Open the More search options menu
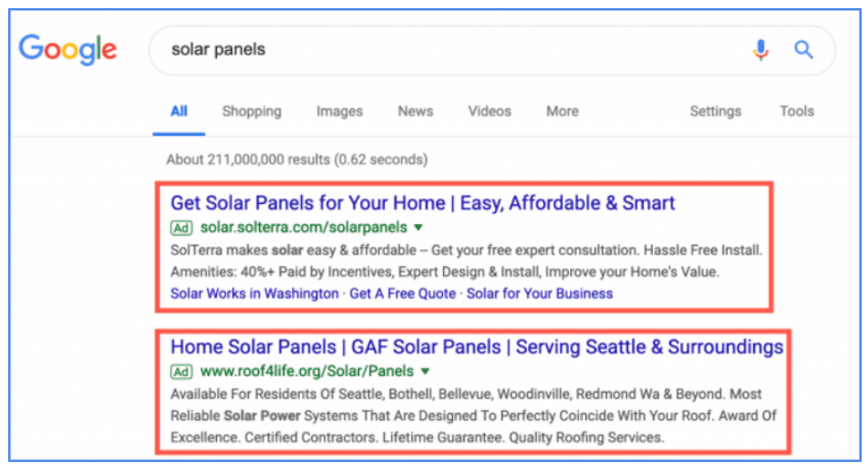 562,111
